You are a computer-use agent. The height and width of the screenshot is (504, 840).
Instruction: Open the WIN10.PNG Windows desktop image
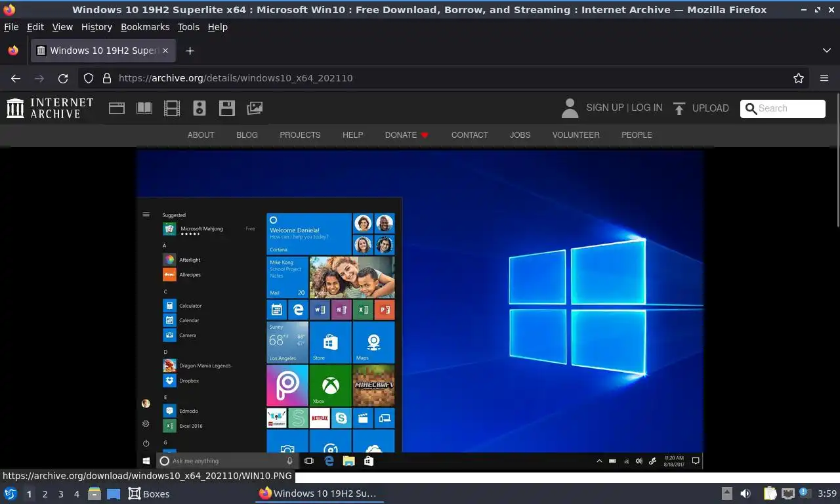[x=420, y=310]
